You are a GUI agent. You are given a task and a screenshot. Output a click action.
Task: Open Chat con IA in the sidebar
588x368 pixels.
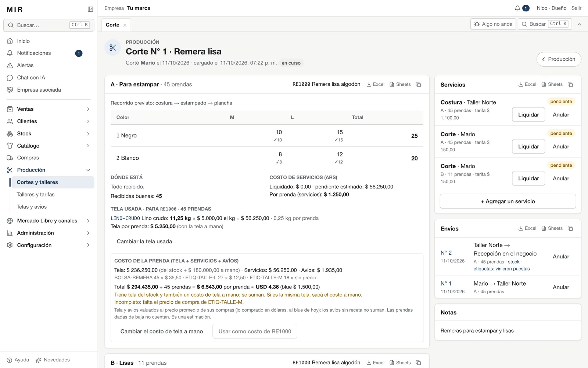[x=49, y=78]
